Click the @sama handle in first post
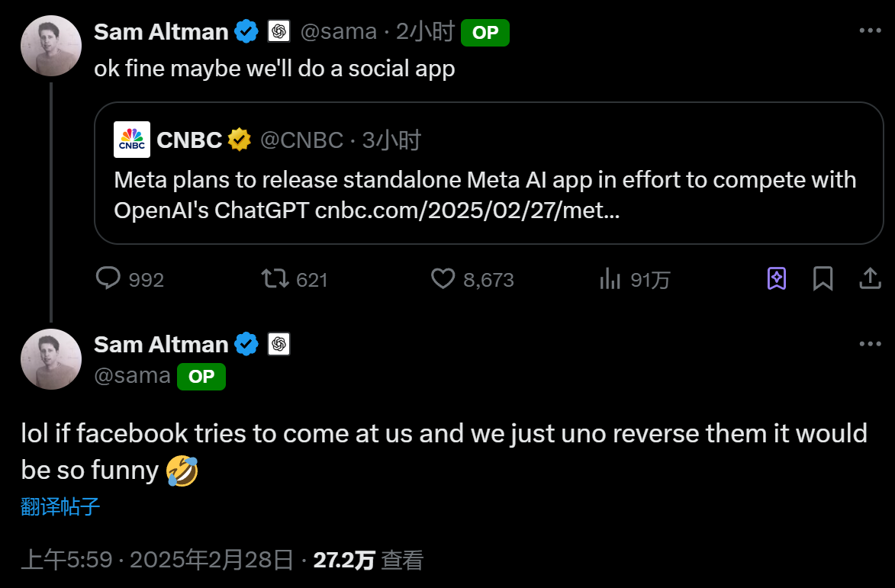The width and height of the screenshot is (895, 588). 338,31
